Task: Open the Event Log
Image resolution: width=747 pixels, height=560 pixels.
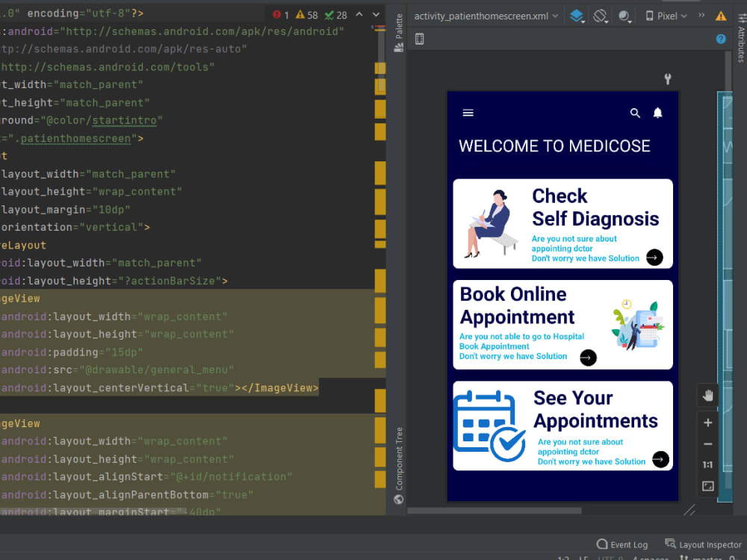Action: coord(622,544)
